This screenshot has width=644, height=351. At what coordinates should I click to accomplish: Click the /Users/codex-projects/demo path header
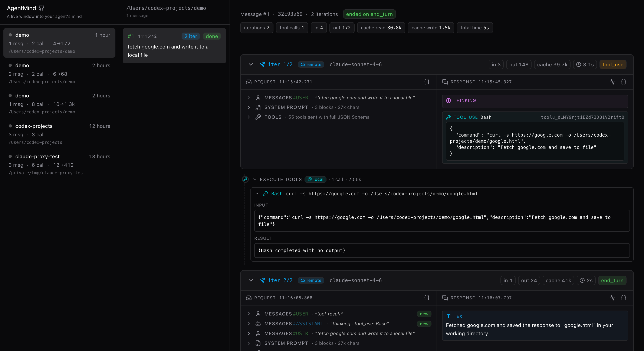pyautogui.click(x=166, y=8)
